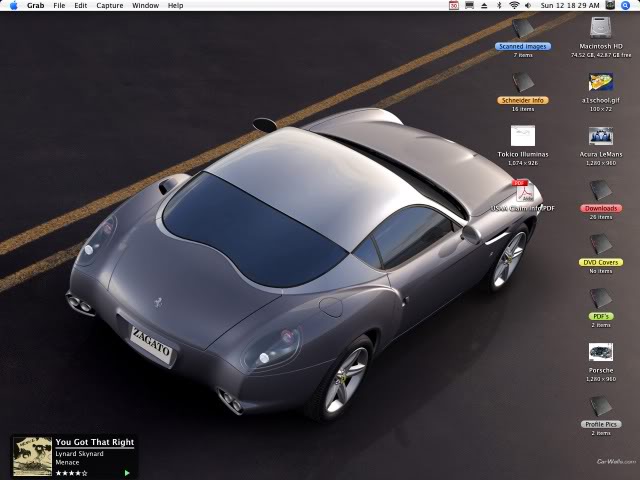Click the album name "Menace"
Viewport: 640px width, 480px height.
coord(67,462)
